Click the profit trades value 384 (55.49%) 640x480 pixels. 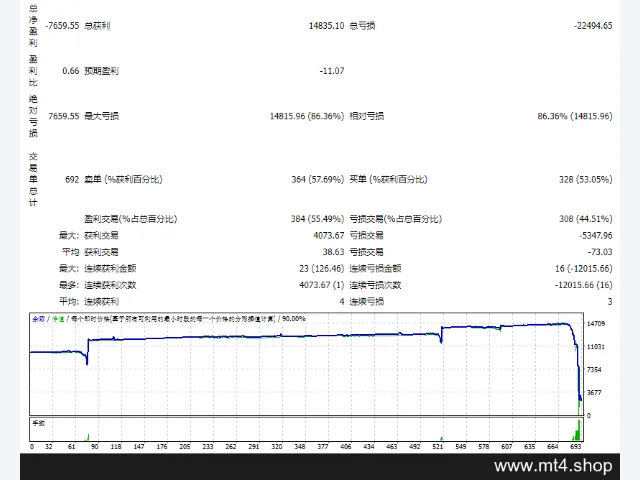click(x=318, y=219)
